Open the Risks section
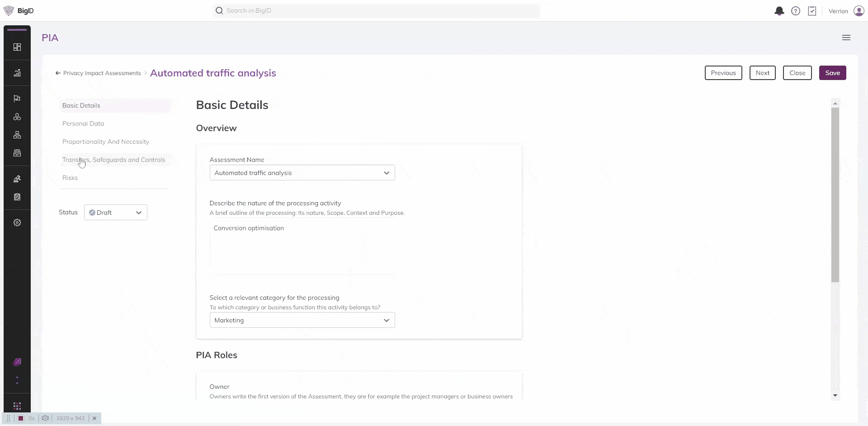Image resolution: width=868 pixels, height=426 pixels. click(70, 178)
